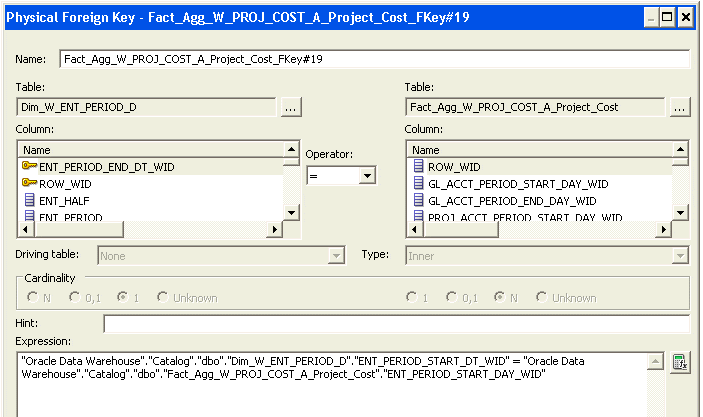
Task: Select GL_ACCT_PERIOD_END_DAY_WID column row
Action: tap(539, 201)
